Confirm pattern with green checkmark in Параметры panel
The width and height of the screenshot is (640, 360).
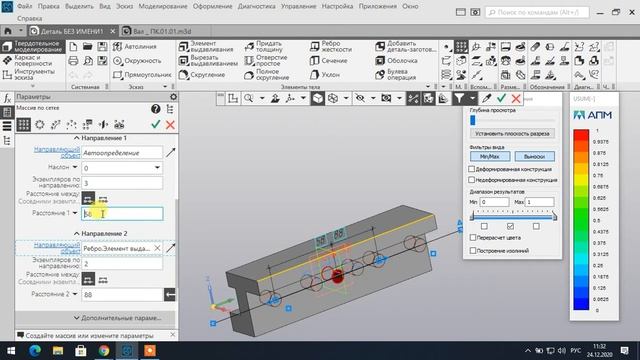tap(156, 124)
